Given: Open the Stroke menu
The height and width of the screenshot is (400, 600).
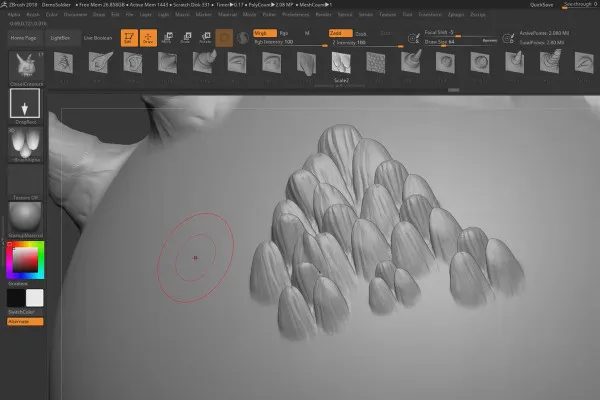Looking at the screenshot, I should coord(366,15).
